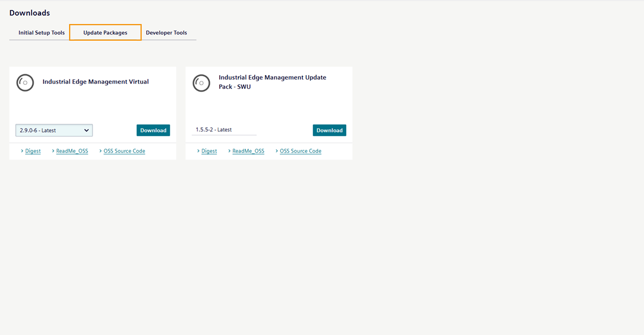Click the Industrial Edge Management Virtual title

95,81
